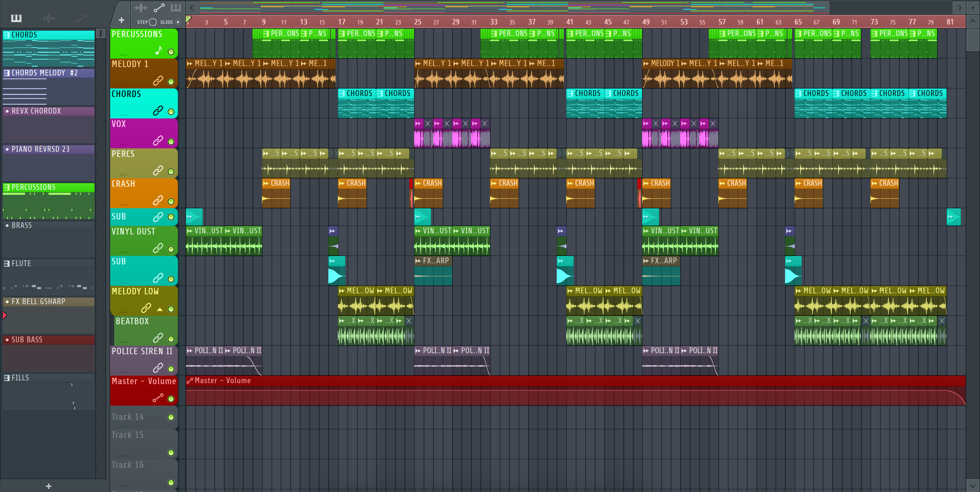
Task: Open menu of CRASH clip at bar 9
Action: [266, 183]
